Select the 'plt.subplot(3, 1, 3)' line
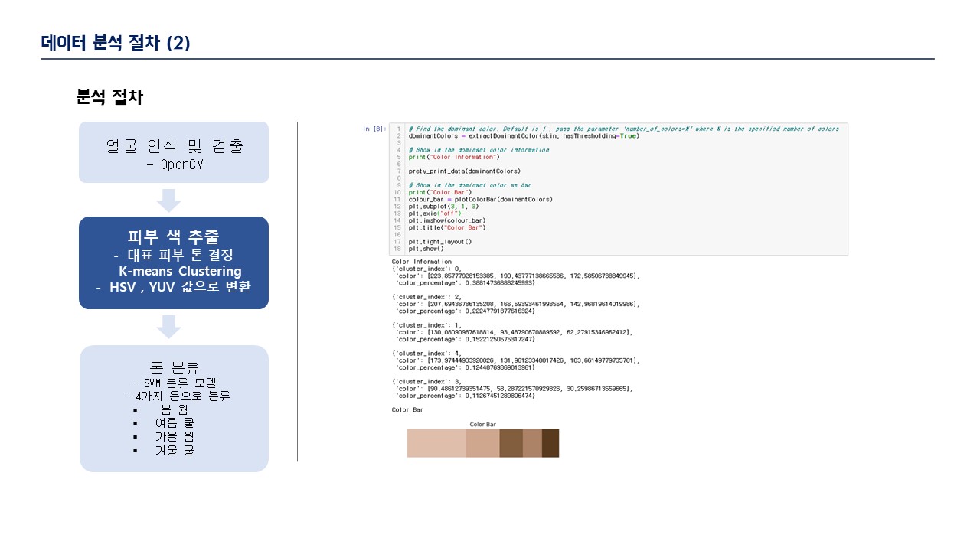980x551 pixels. tap(443, 207)
